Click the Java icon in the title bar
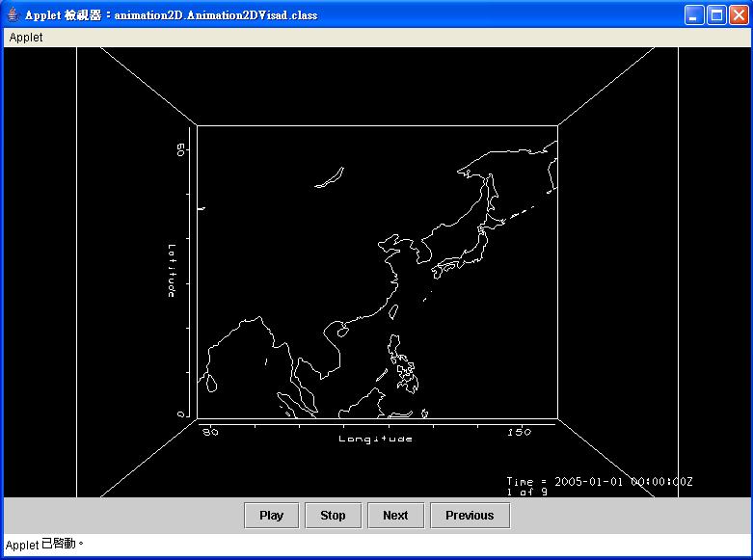Viewport: 753px width, 560px height. pyautogui.click(x=13, y=14)
